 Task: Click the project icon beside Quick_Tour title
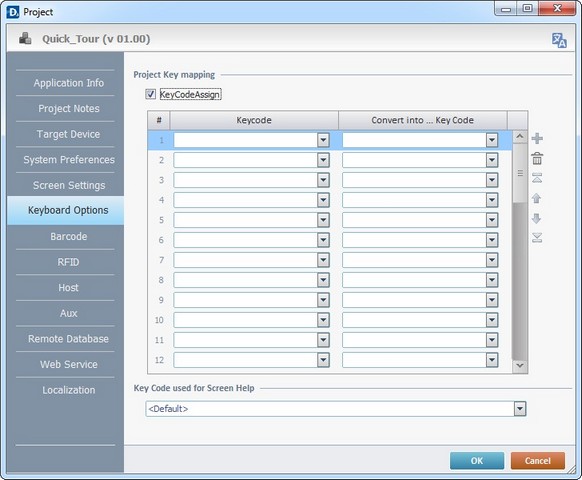[x=25, y=38]
